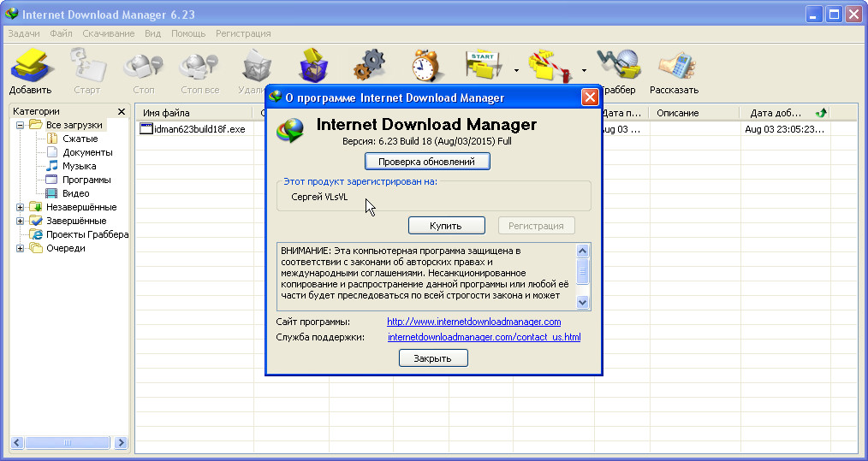Screen dimensions: 868x461
Task: Click the Добавить (Add URL) toolbar icon
Action: 31,70
